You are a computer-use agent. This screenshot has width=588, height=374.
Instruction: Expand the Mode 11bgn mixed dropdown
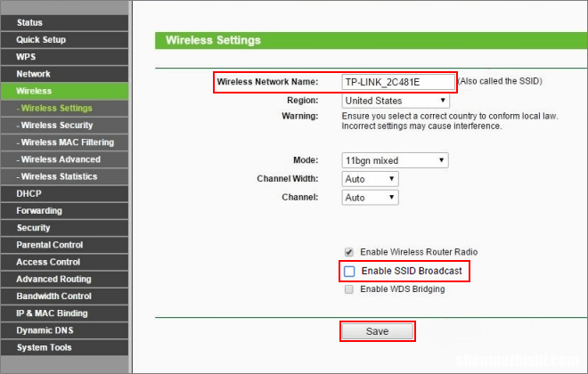click(x=395, y=160)
